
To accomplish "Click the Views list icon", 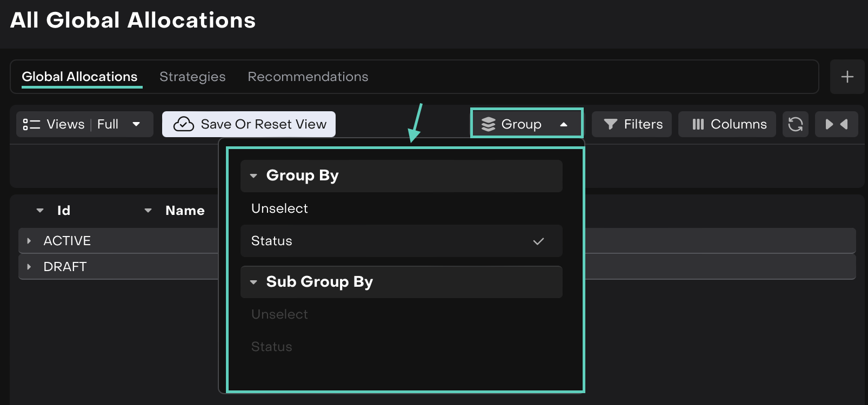I will (31, 124).
